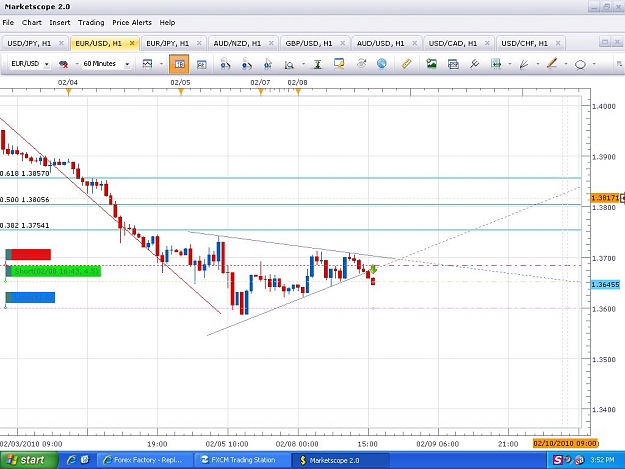The width and height of the screenshot is (625, 469).
Task: Open the Trading menu
Action: 91,23
